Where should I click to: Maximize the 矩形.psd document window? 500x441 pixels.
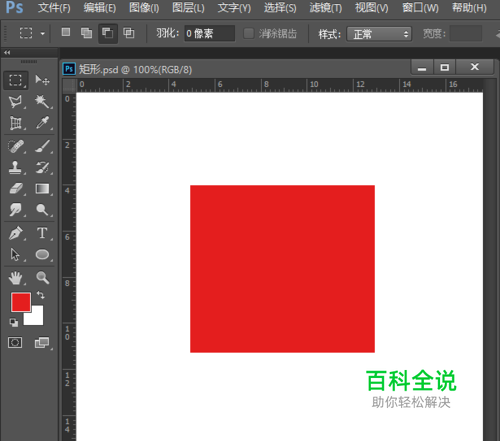444,67
